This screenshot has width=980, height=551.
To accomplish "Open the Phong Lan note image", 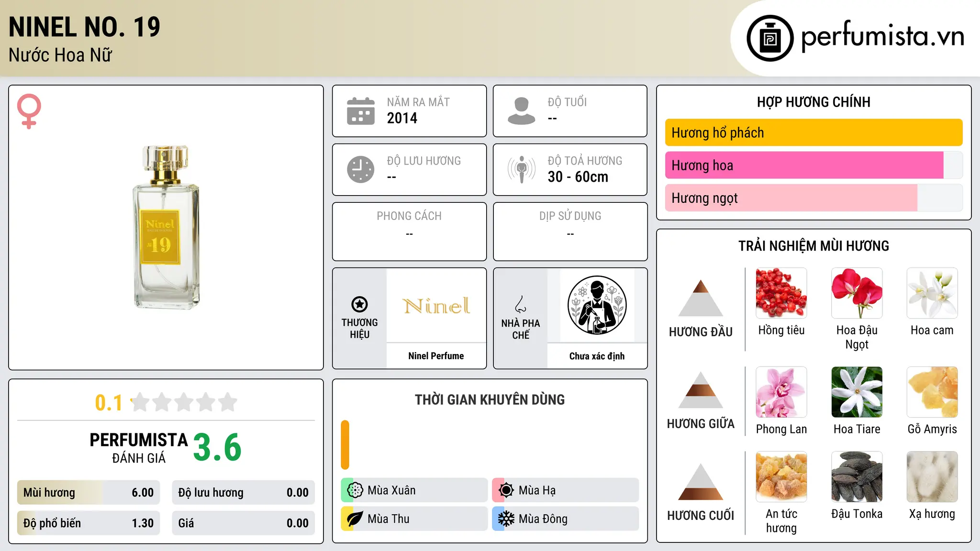I will click(781, 392).
